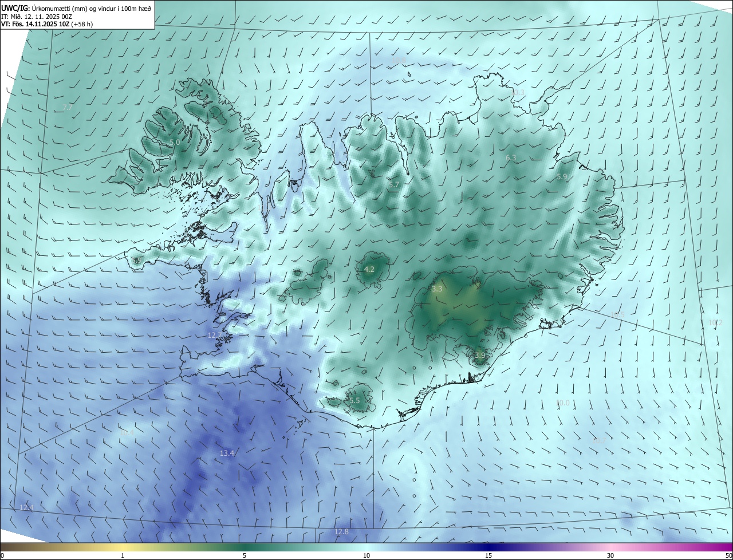This screenshot has width=733, height=560.
Task: Click the 15 tick on the color scale
Action: 488,555
